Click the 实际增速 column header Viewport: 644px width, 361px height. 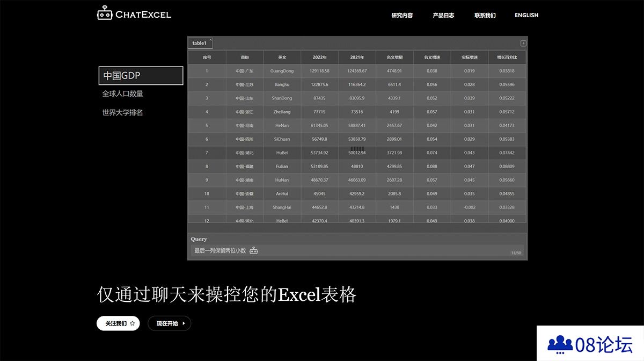click(x=470, y=57)
